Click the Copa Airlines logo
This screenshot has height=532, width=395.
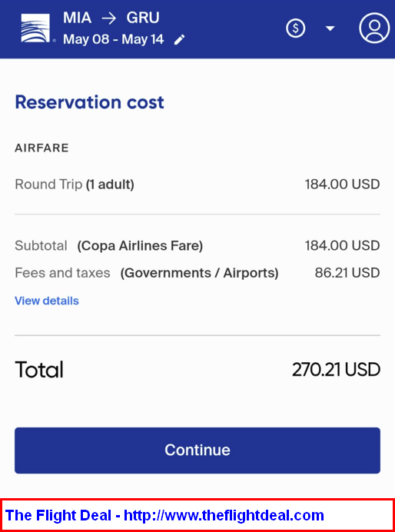coord(35,28)
